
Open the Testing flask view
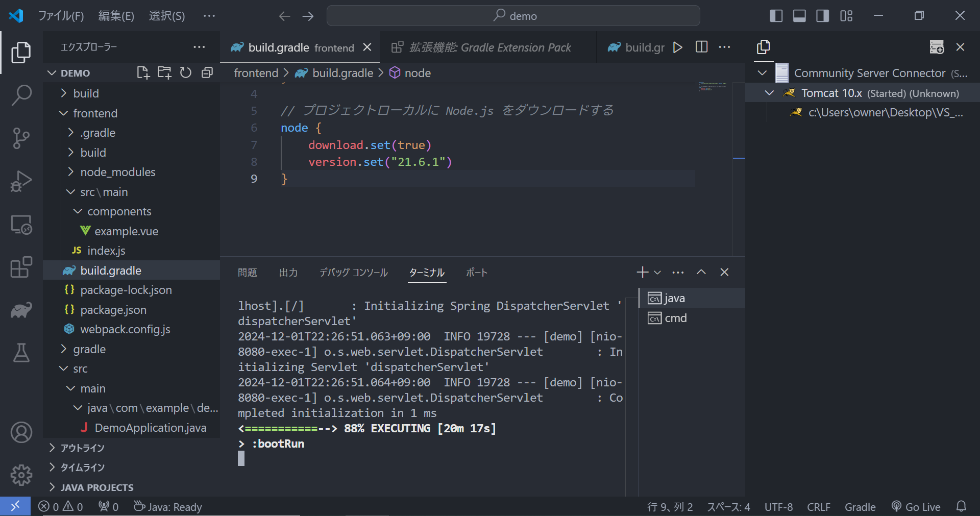21,353
